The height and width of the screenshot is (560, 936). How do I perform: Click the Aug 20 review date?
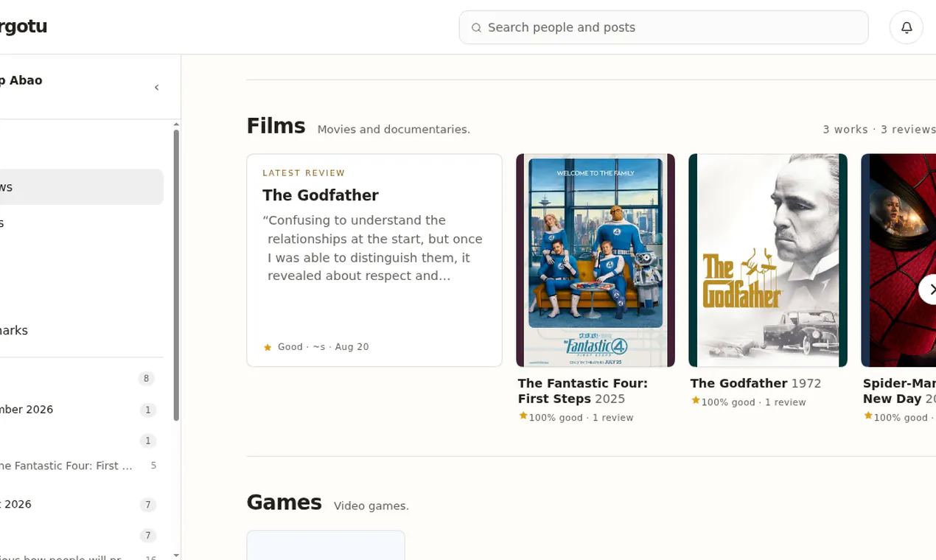(352, 347)
